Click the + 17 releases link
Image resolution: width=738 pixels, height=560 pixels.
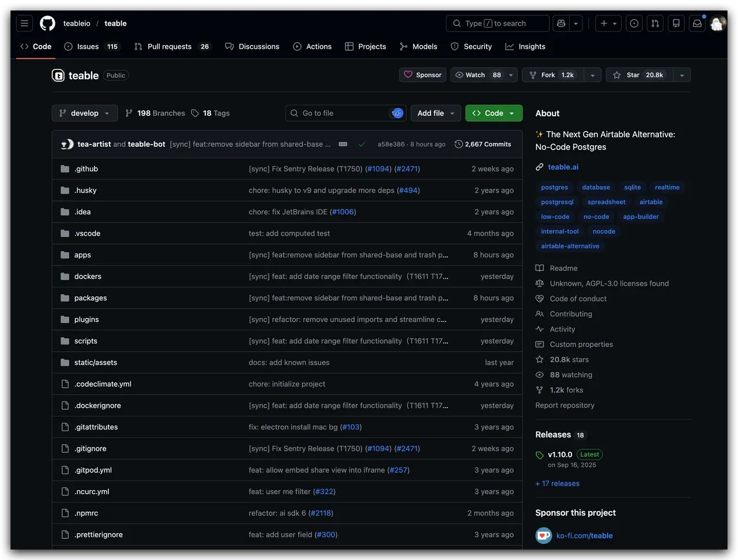tap(558, 484)
